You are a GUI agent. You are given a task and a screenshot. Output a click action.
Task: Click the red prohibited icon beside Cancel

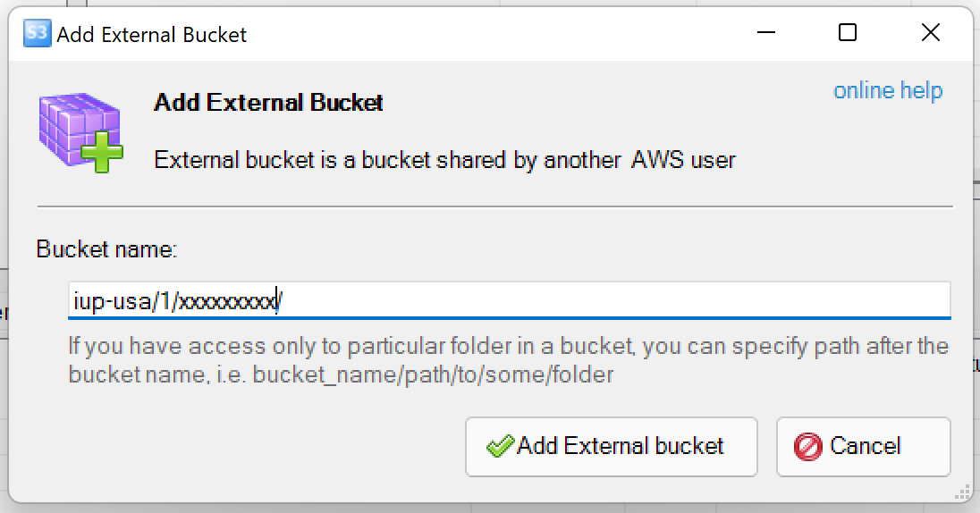807,446
